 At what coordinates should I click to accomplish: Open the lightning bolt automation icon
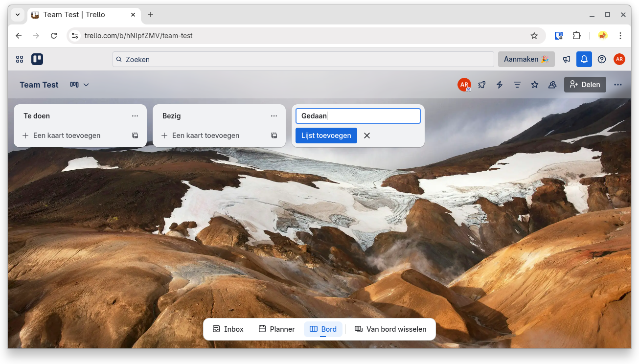(x=500, y=85)
